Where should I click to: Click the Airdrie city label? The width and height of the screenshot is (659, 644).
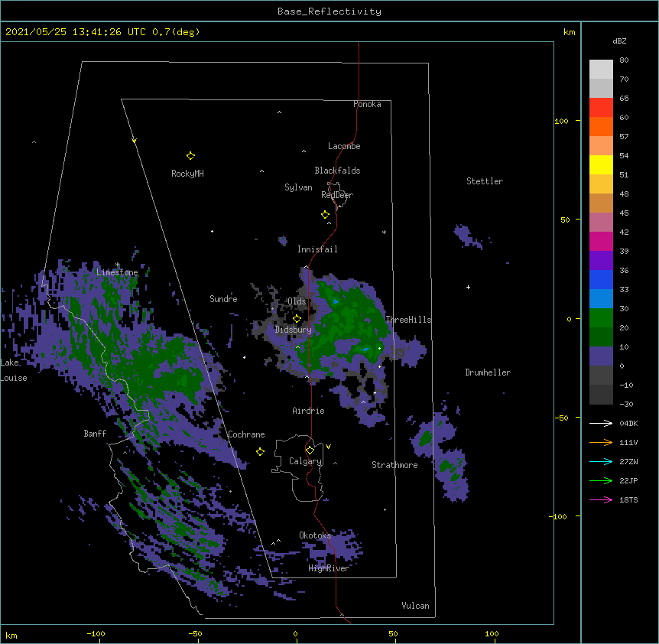pos(308,411)
